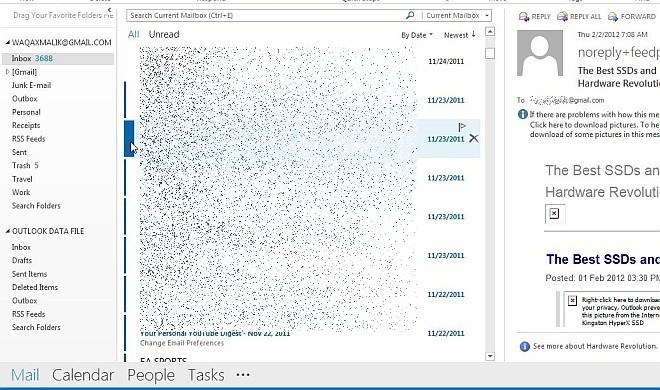The height and width of the screenshot is (390, 660).
Task: Click the bold The Best SSDs article title
Action: point(603,259)
